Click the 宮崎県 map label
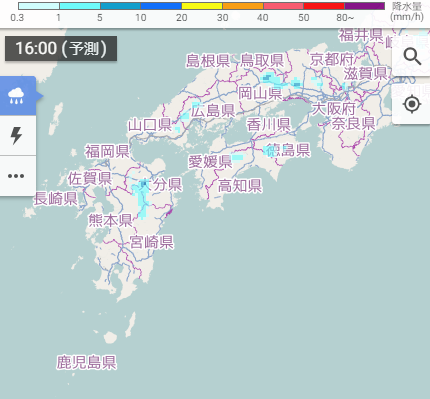The image size is (430, 399). point(152,242)
